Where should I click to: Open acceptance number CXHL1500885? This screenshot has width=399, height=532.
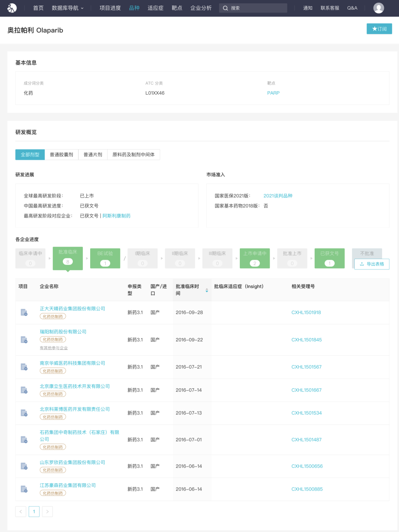(307, 489)
